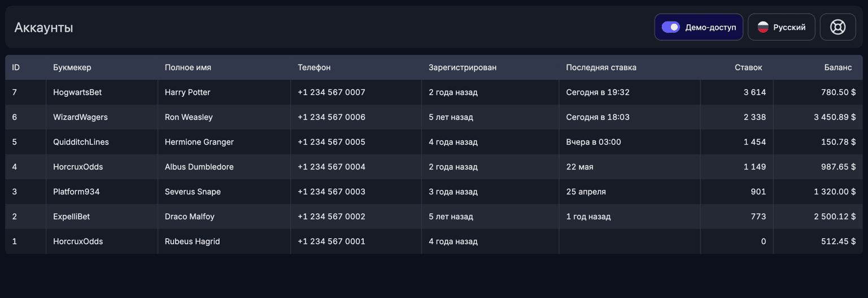Open the Русский language selector

782,27
